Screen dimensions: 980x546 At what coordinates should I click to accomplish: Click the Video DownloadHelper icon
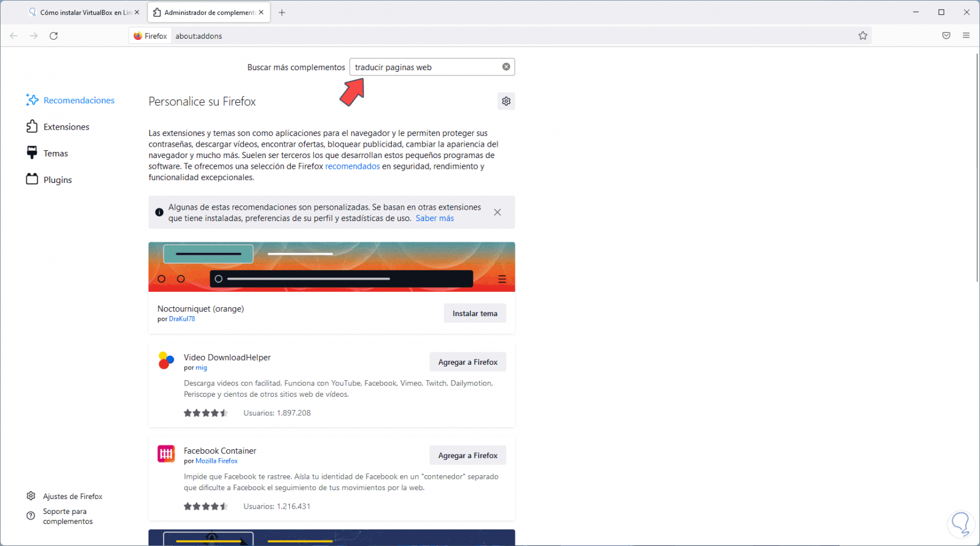tap(166, 360)
